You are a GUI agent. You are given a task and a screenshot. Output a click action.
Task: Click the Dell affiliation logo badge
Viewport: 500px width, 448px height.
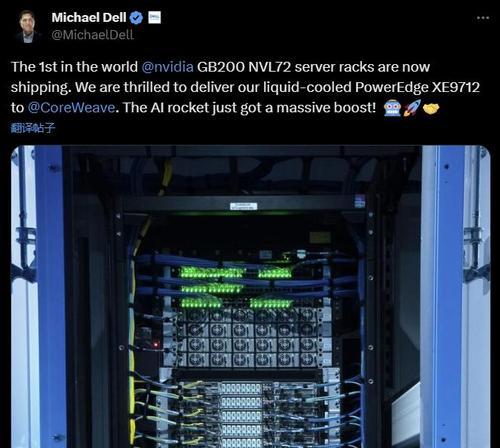tap(154, 17)
